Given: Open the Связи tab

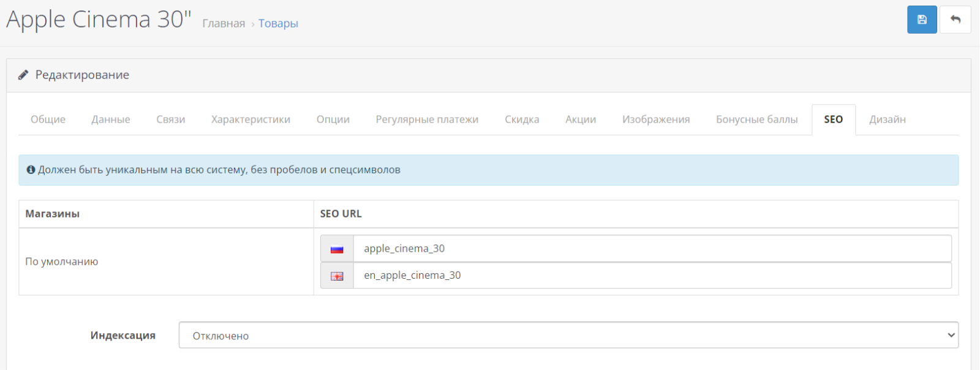Looking at the screenshot, I should tap(171, 119).
